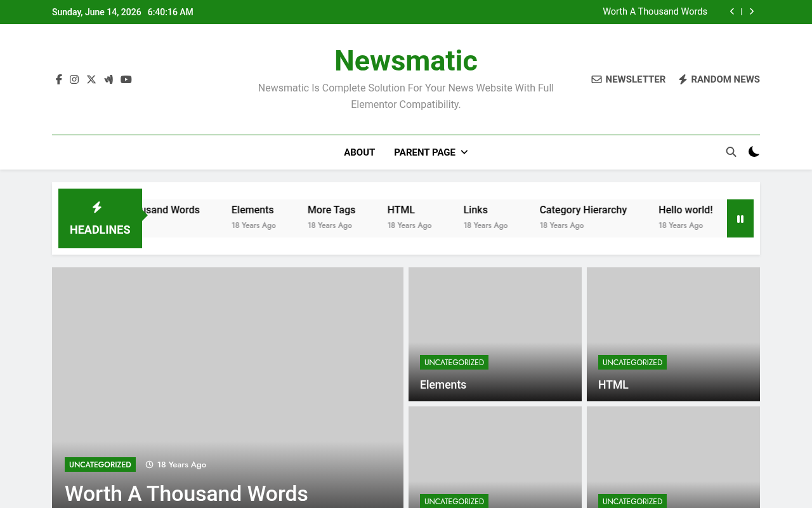
Task: Click '18 Years Ago' under Category Hierarchy
Action: pos(562,225)
